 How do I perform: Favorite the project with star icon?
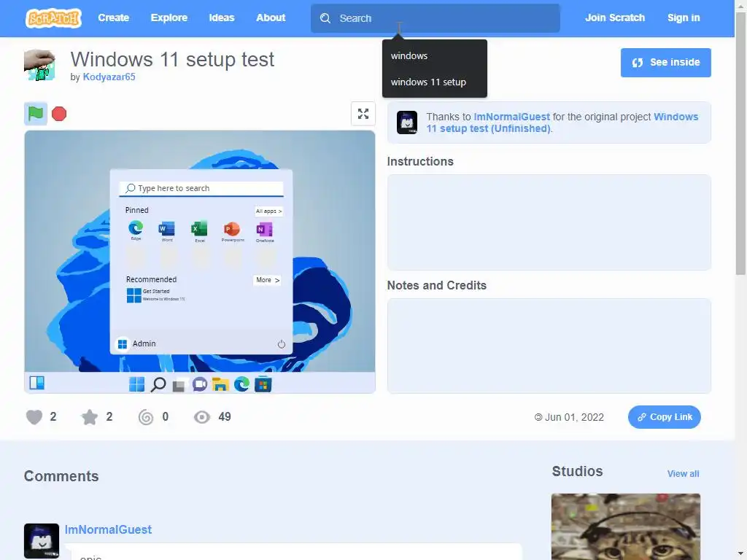pyautogui.click(x=90, y=417)
